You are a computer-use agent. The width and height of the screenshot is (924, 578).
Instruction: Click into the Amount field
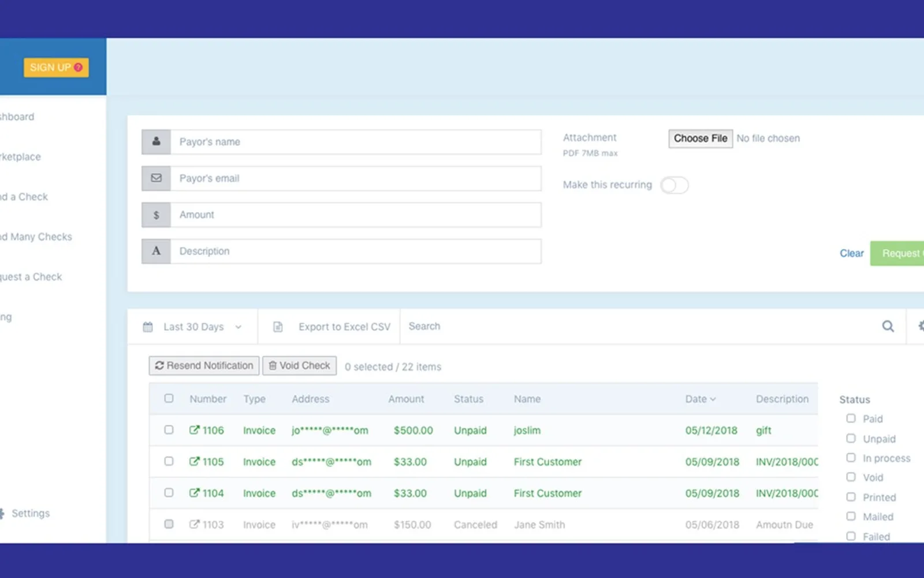pos(356,215)
